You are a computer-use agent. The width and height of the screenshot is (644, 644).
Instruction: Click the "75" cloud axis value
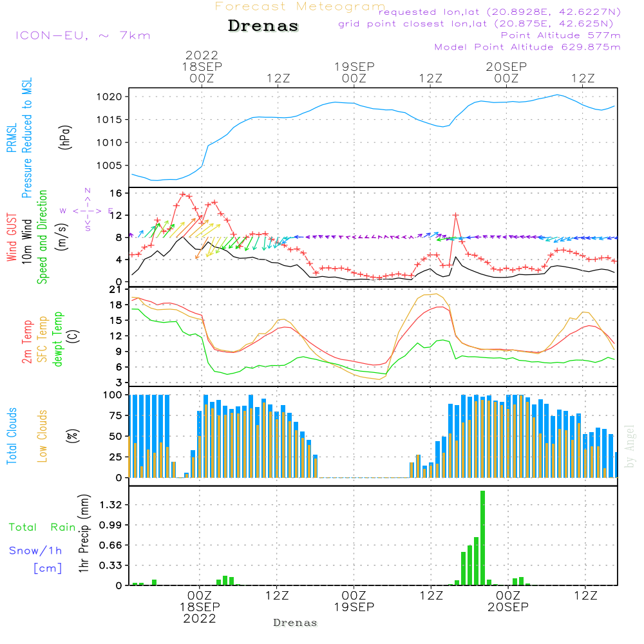(x=116, y=415)
